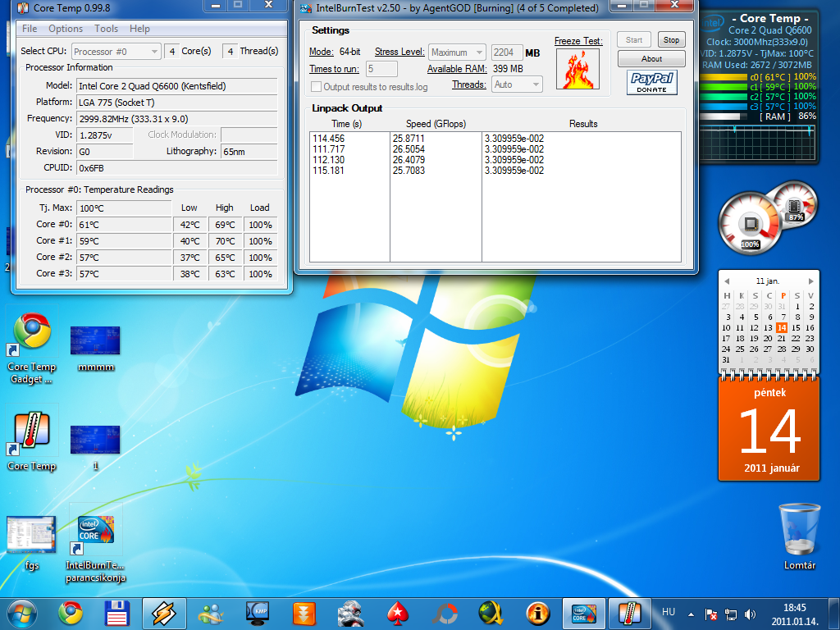This screenshot has width=840, height=630.
Task: Click the large orange péntek 14 date tile
Action: pos(769,429)
